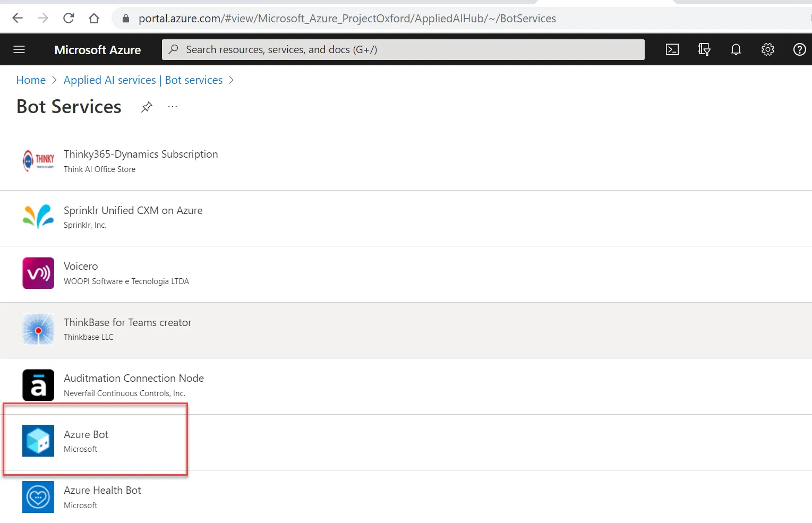Pin Bot Services to dashboard
Image resolution: width=812 pixels, height=523 pixels.
(x=147, y=107)
